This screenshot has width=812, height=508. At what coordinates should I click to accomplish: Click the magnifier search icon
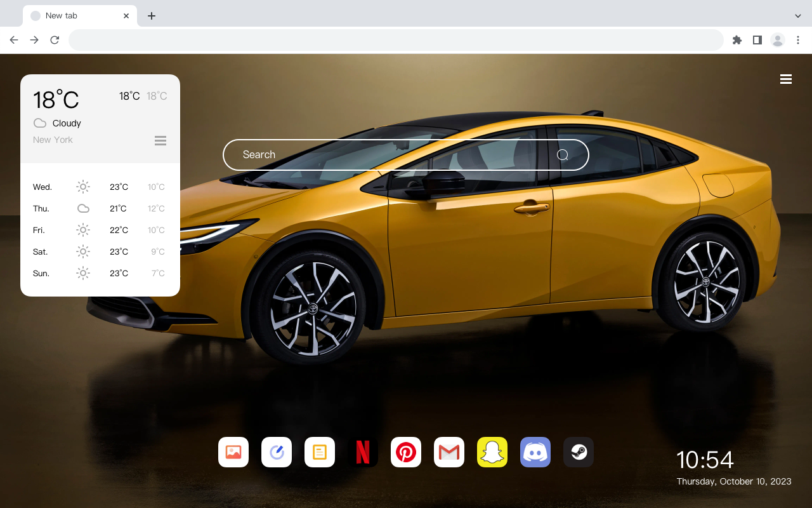click(x=563, y=155)
